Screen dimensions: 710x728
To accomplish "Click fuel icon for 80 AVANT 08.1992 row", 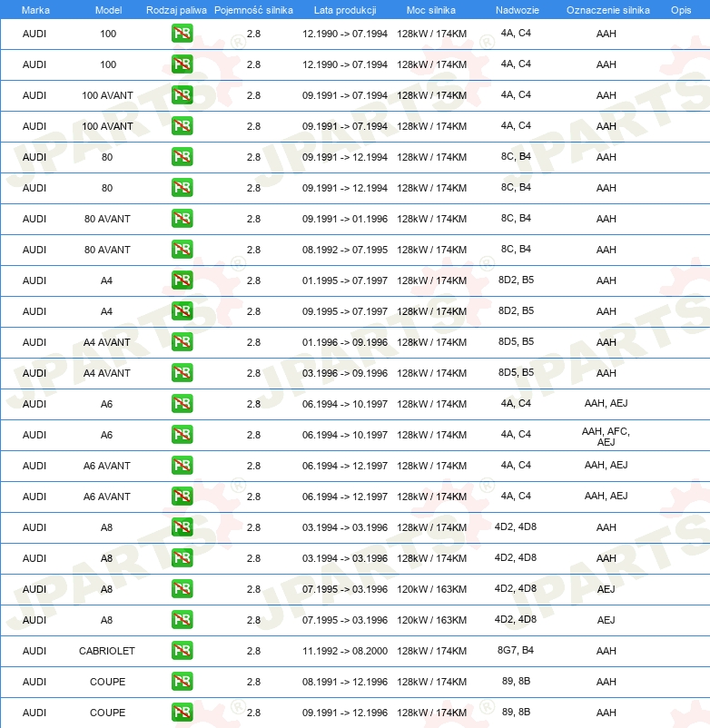I will coord(182,250).
